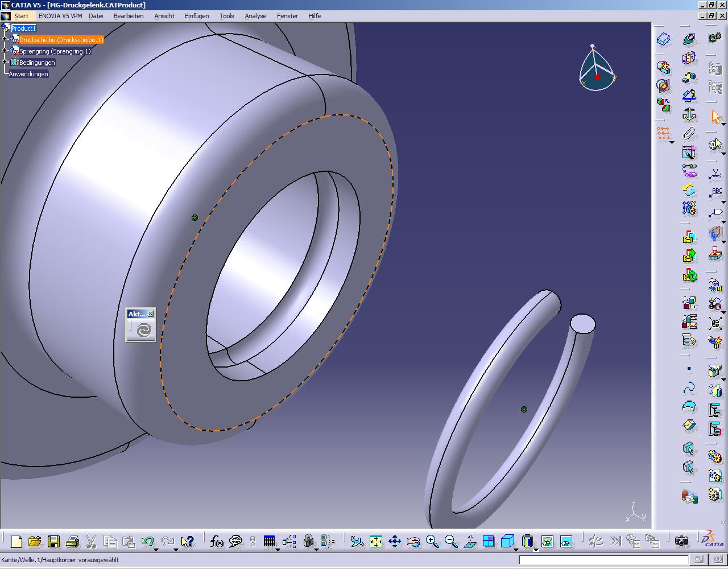Select Anwendungen in the tree
This screenshot has height=569, width=728.
(28, 74)
